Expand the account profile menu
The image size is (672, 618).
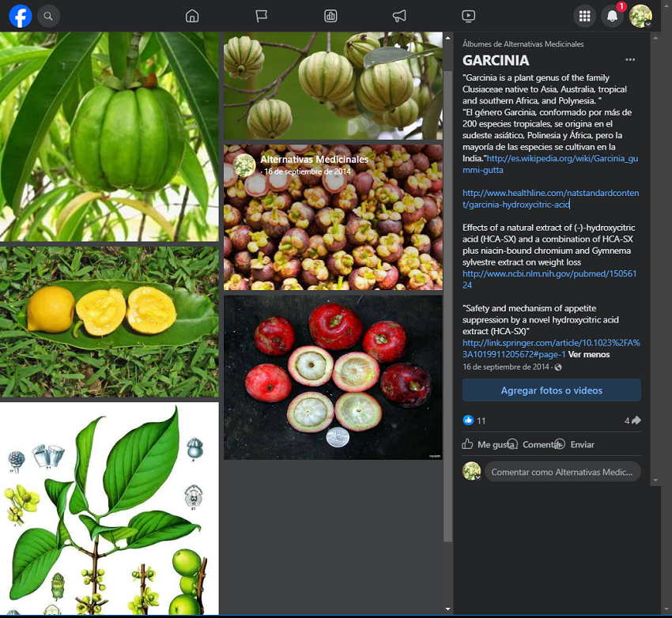click(640, 16)
